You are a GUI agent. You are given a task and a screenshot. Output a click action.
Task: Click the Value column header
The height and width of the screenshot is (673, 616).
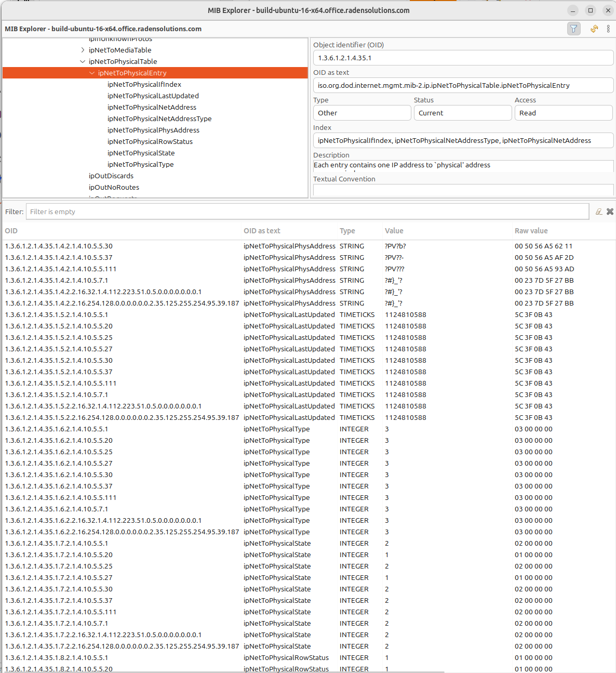pyautogui.click(x=394, y=231)
